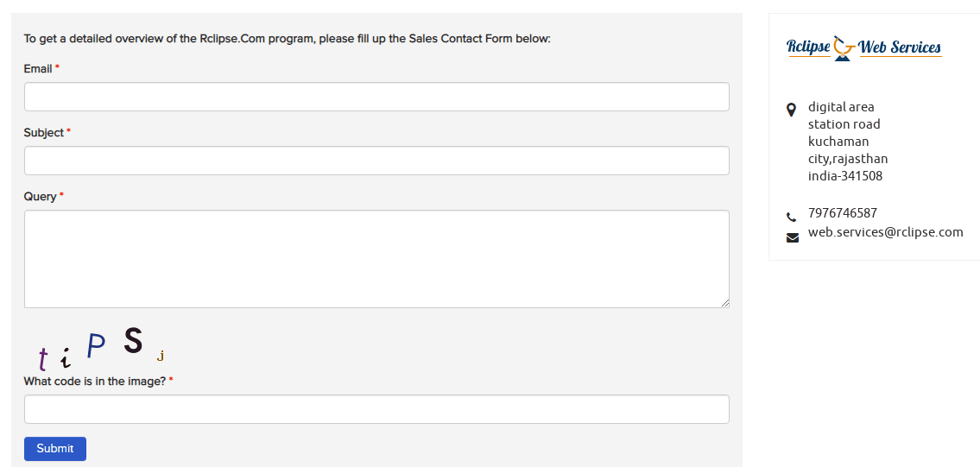Click the bold S in captcha image
980x467 pixels.
pos(133,340)
